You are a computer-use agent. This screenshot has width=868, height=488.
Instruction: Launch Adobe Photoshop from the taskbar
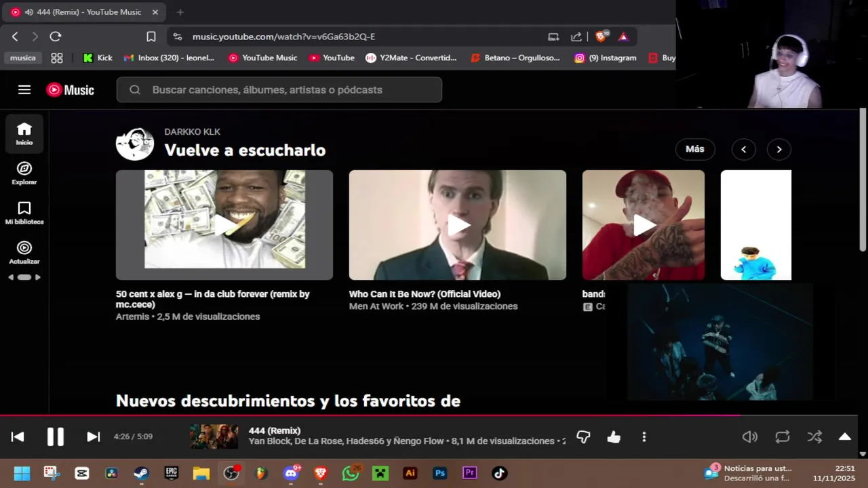coord(440,473)
